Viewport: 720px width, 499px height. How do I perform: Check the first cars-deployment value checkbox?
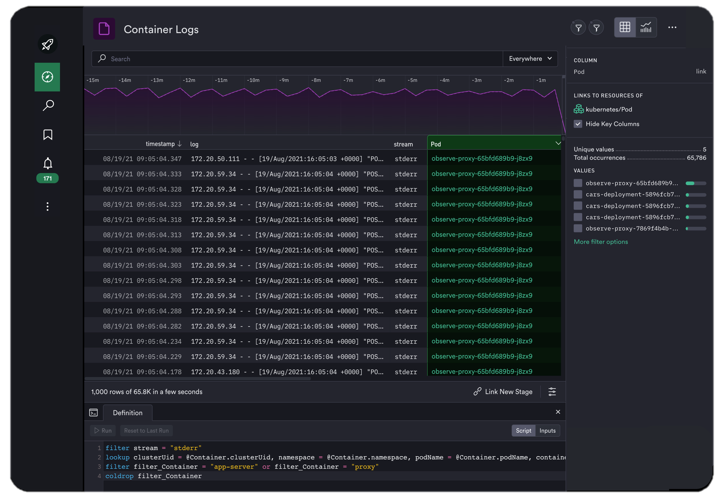(x=578, y=195)
